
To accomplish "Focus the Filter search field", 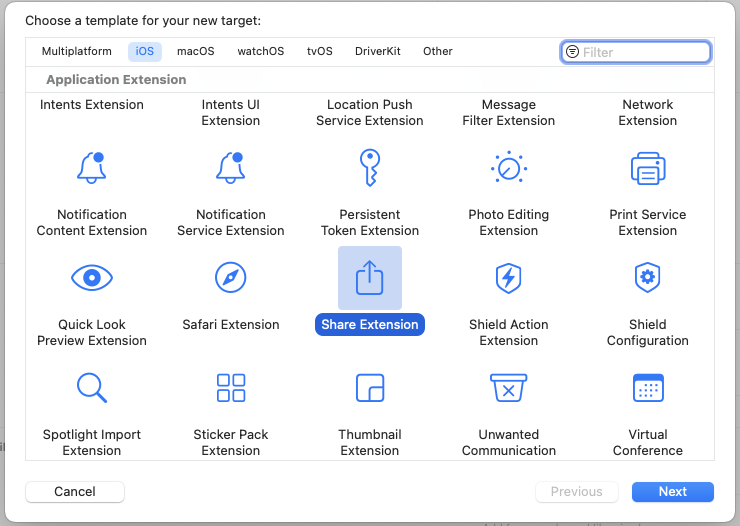I will tap(636, 52).
